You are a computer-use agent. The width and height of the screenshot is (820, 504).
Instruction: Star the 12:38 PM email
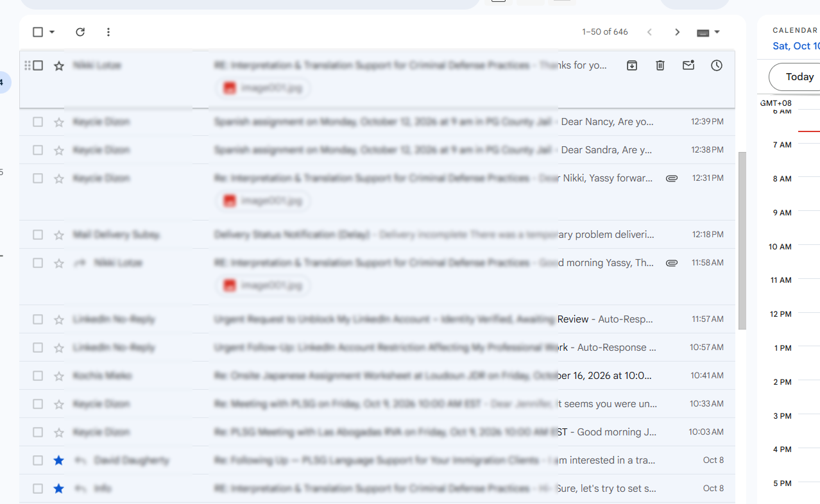(x=59, y=150)
